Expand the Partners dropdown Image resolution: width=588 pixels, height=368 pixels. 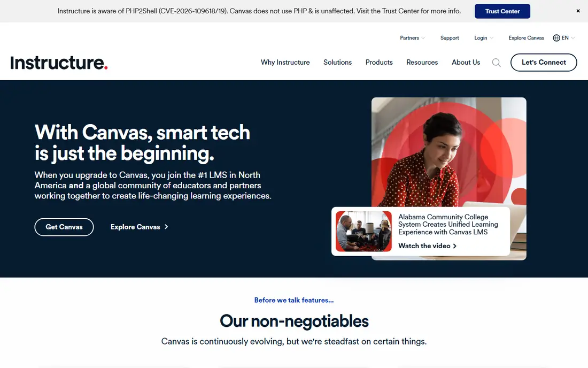(x=412, y=38)
